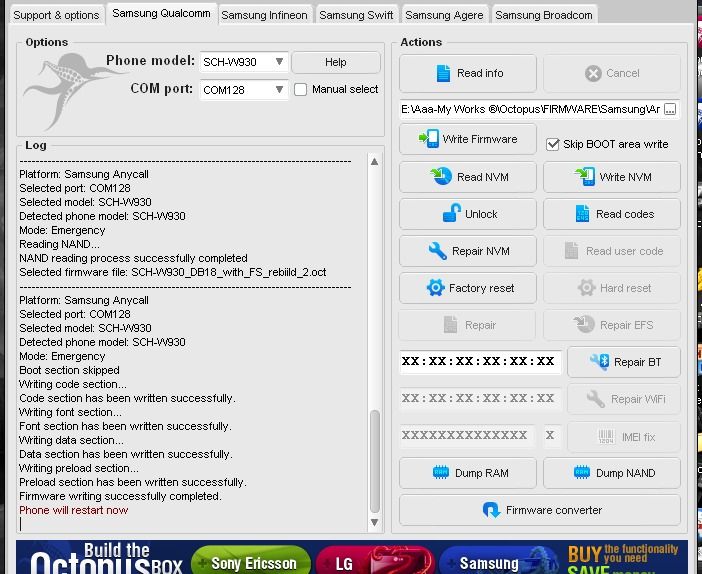Switch to Support & options tab
Viewport: 702px width, 574px height.
click(x=56, y=15)
